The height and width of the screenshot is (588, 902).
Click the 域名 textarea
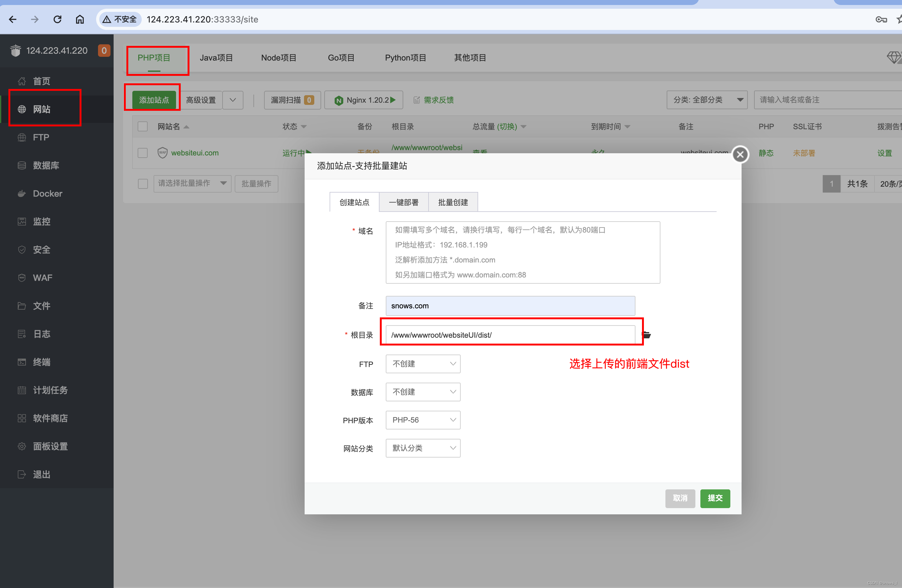click(522, 252)
